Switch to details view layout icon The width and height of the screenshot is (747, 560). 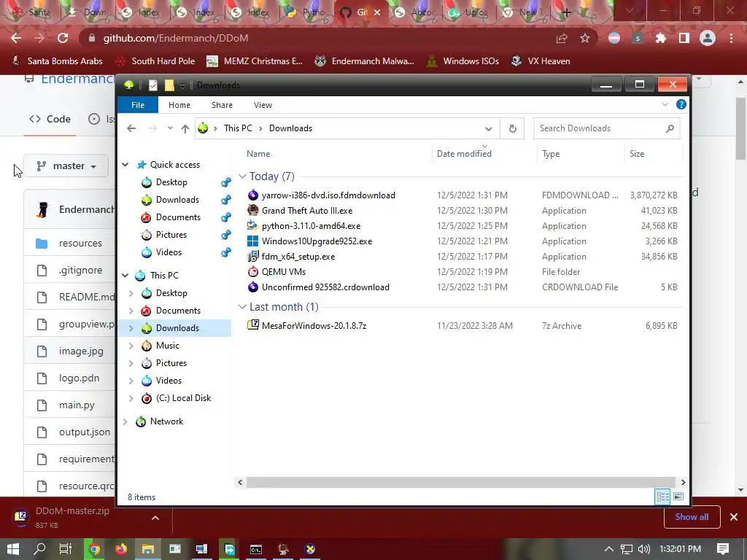pyautogui.click(x=662, y=497)
